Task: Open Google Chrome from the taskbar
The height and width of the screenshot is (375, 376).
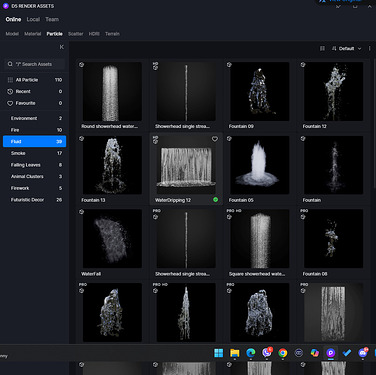Action: click(x=283, y=353)
